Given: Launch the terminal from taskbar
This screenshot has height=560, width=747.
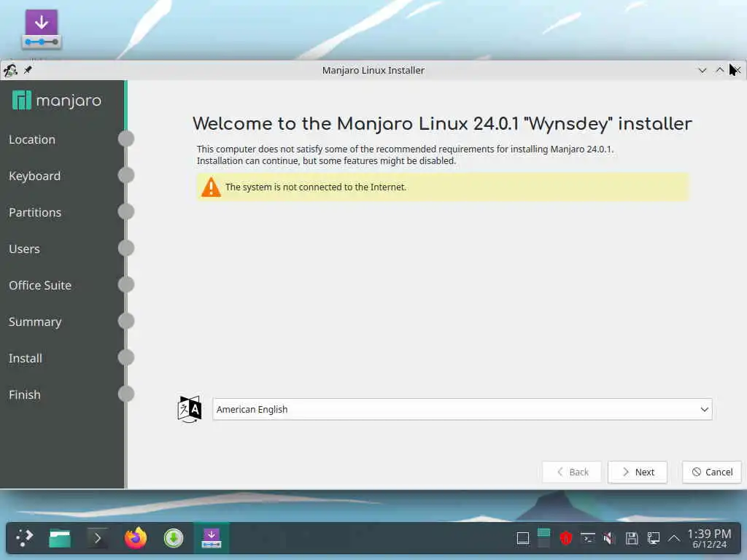Looking at the screenshot, I should click(x=98, y=538).
